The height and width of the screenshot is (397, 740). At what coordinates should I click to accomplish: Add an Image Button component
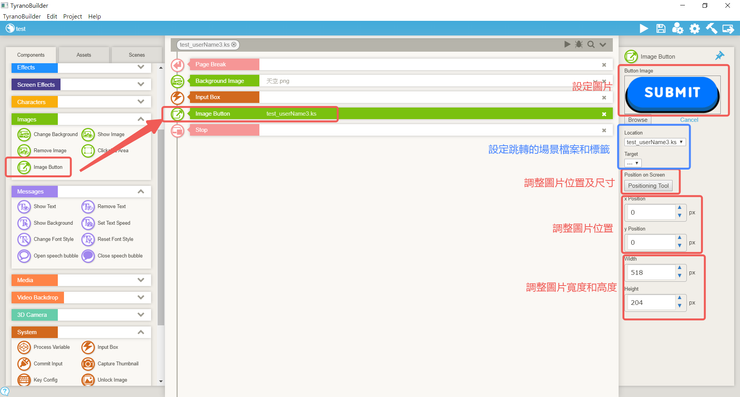[x=40, y=167]
